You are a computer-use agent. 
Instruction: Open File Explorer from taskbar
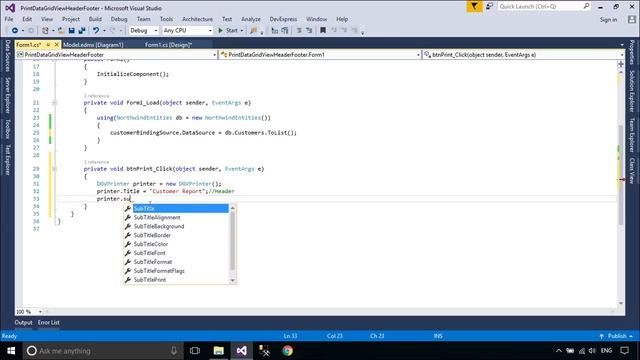pyautogui.click(x=219, y=351)
